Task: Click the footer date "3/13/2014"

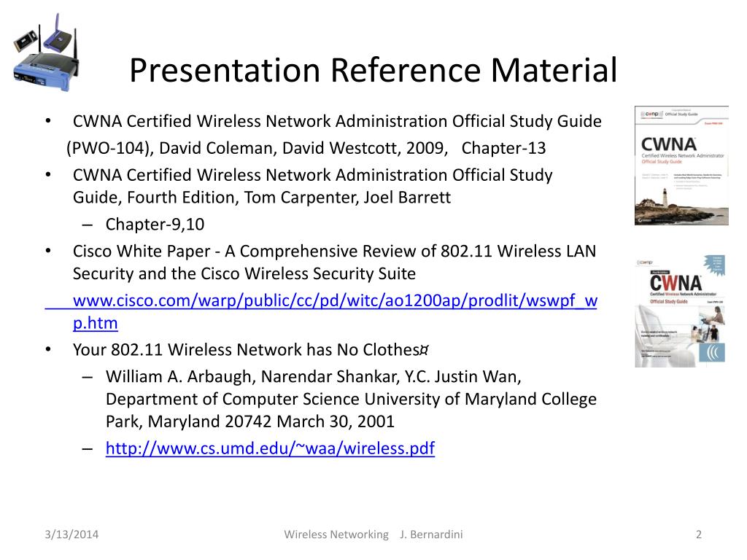Action: (x=71, y=534)
